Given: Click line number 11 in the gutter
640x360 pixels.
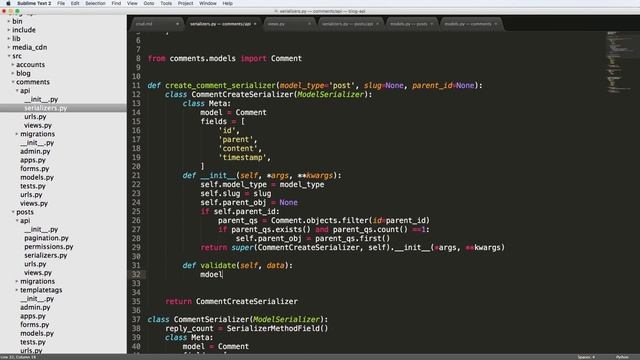Looking at the screenshot, I should point(136,86).
